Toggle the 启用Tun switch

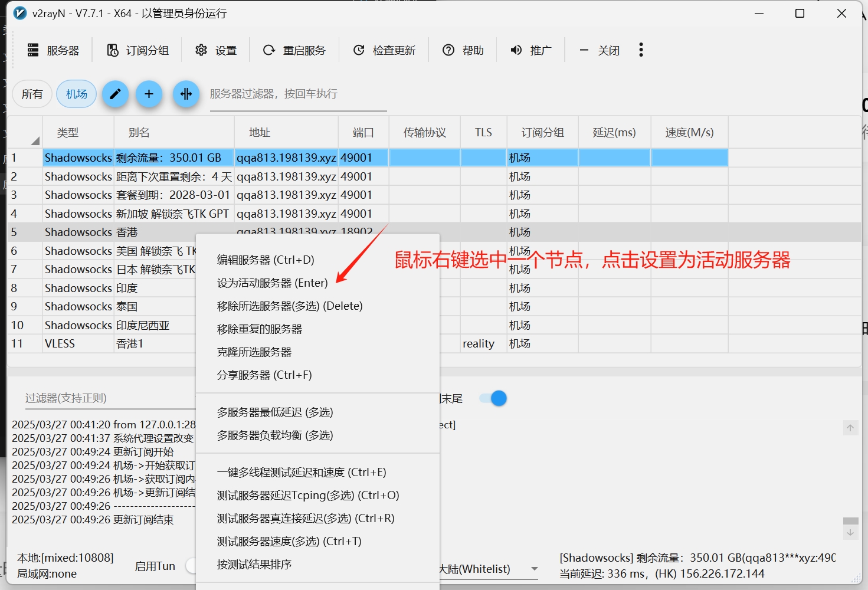point(191,566)
